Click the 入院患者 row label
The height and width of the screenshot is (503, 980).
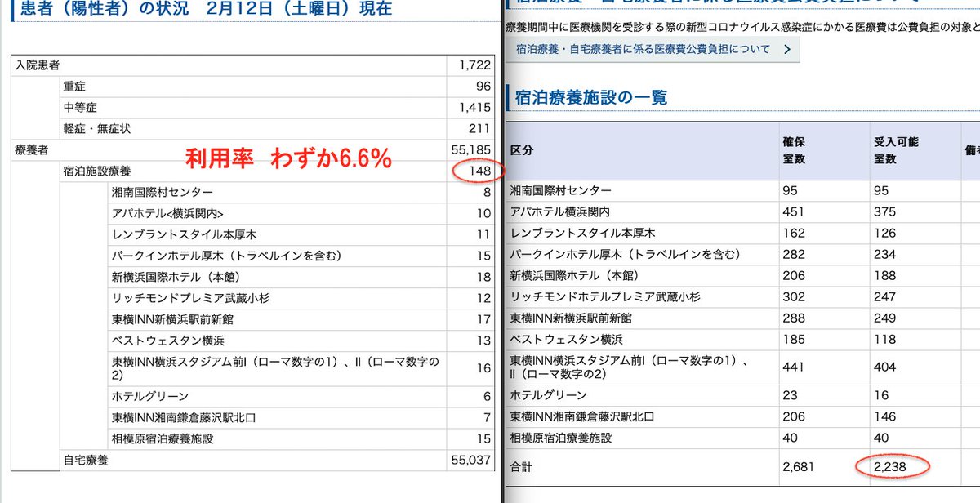click(x=38, y=65)
